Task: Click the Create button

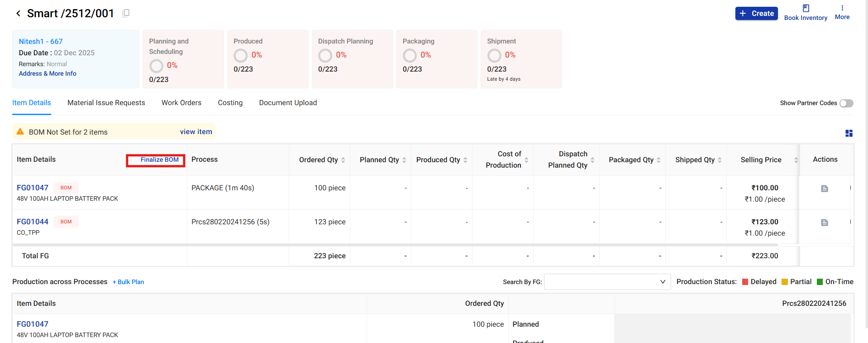Action: [x=756, y=14]
